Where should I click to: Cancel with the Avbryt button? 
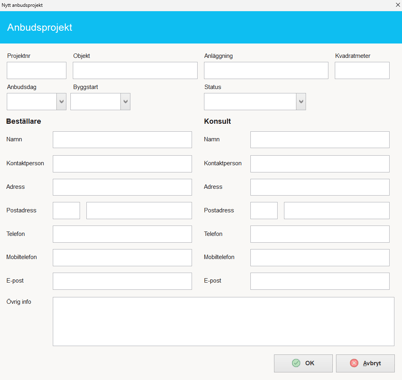pyautogui.click(x=365, y=363)
